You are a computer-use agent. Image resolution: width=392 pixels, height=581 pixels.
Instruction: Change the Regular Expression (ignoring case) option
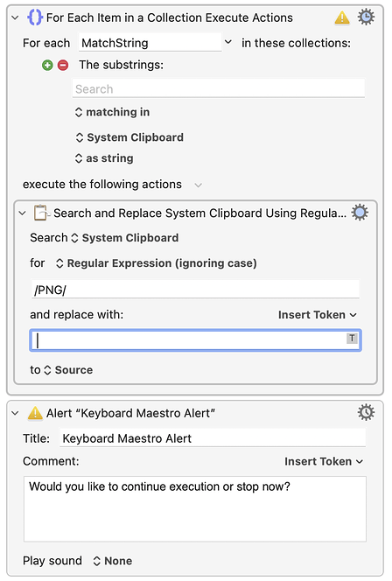[156, 263]
